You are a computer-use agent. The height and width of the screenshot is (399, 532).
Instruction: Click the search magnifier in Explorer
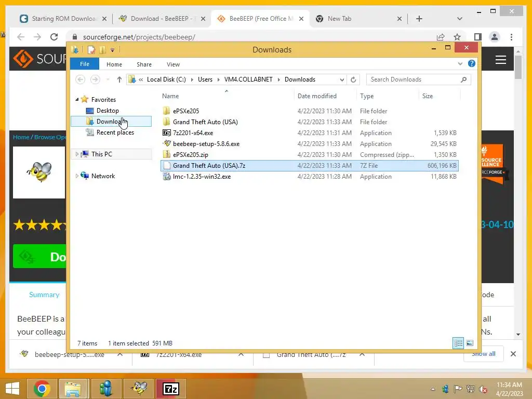coord(464,79)
